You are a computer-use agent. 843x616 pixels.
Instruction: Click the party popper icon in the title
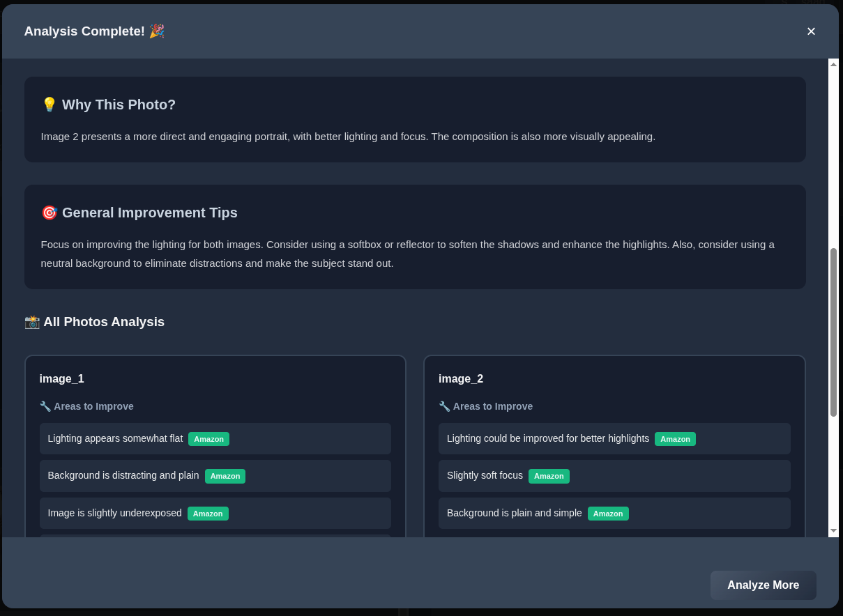pos(157,31)
